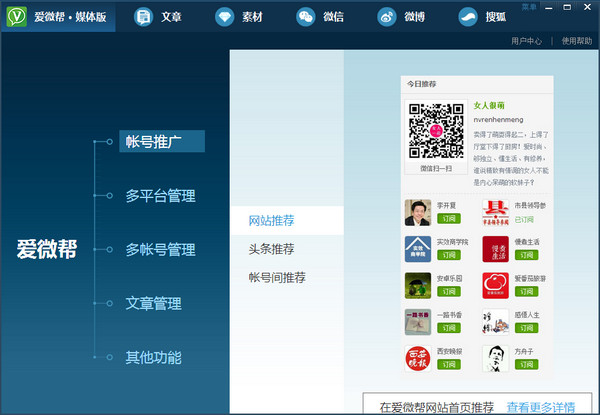This screenshot has height=415, width=600.
Task: Click the circle node beside 其他功能
Action: 109,357
